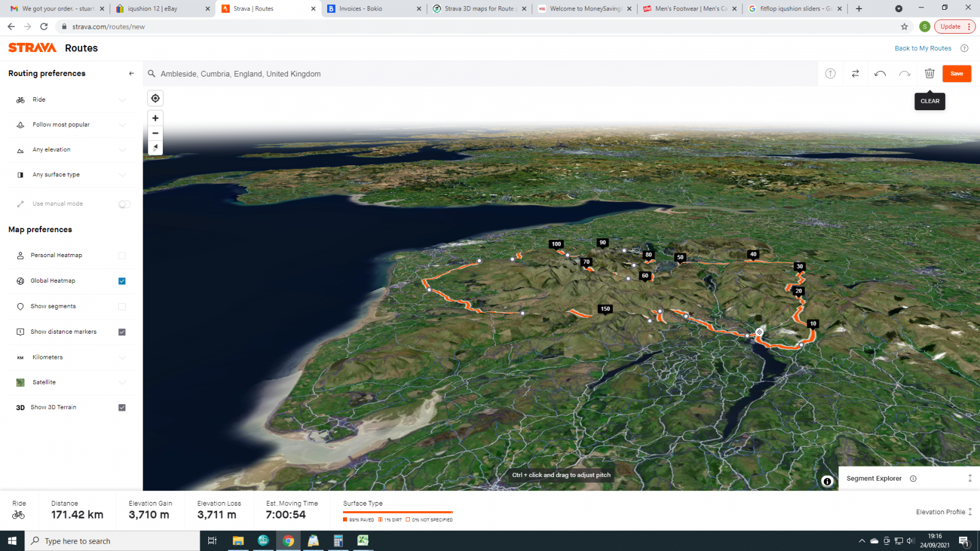Screen dimensions: 980x551
Task: Expand the Segment Explorer panel
Action: coord(970,478)
